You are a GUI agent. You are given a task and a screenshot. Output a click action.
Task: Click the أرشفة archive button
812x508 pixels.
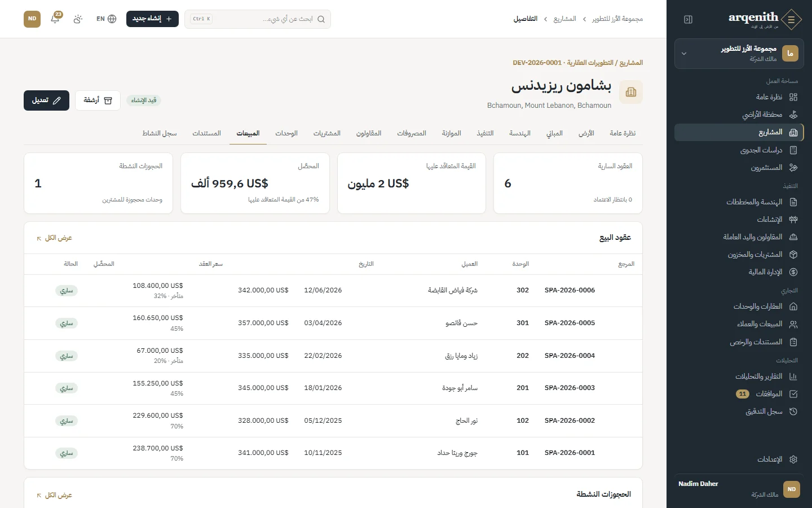click(98, 100)
